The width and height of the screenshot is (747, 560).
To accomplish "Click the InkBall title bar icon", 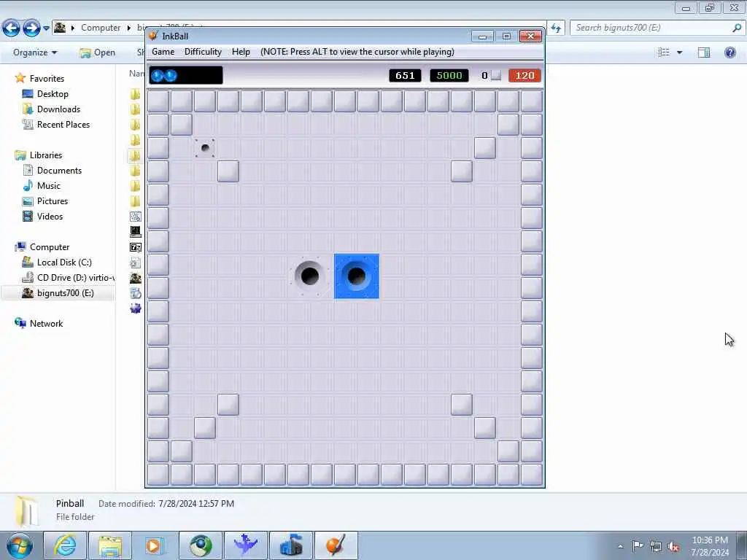I will pyautogui.click(x=153, y=36).
